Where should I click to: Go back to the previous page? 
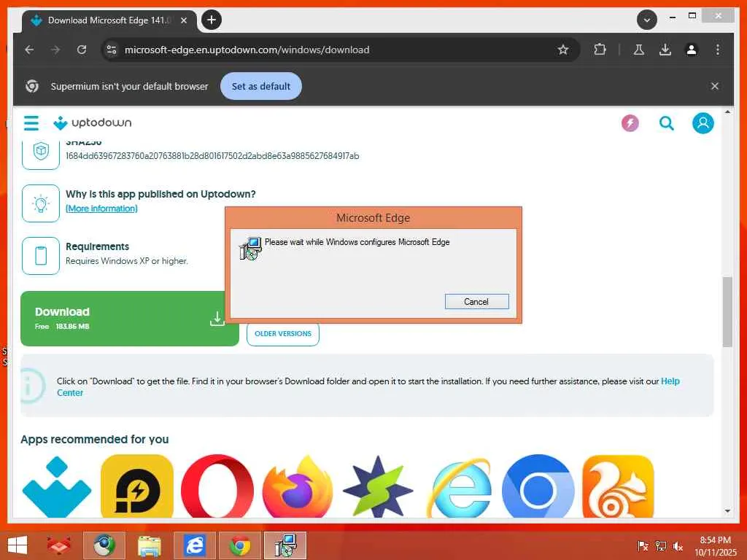29,50
